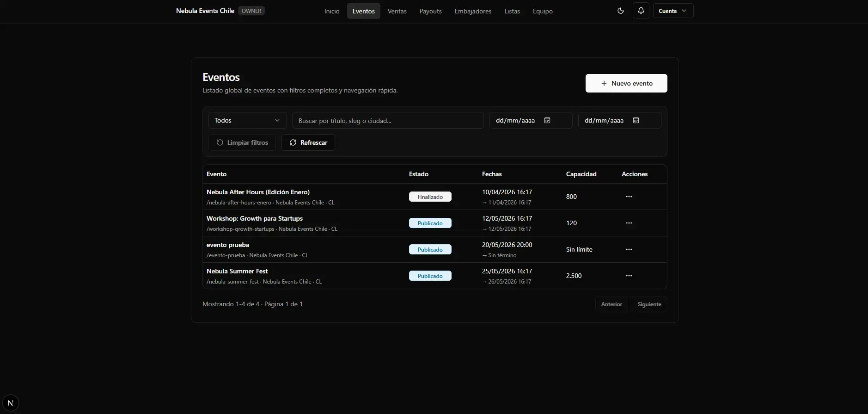The width and height of the screenshot is (868, 414).
Task: Click Publicado badge of Workshop row
Action: (430, 223)
